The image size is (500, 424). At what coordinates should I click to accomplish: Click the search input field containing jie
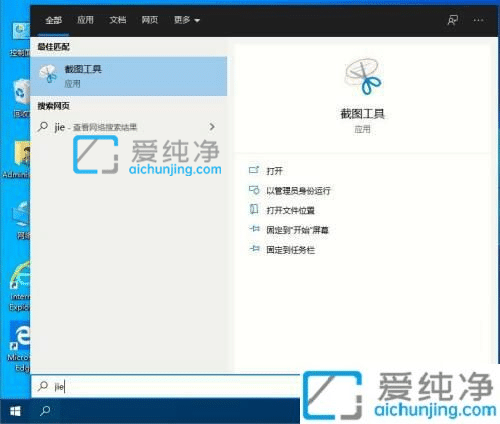coord(166,386)
